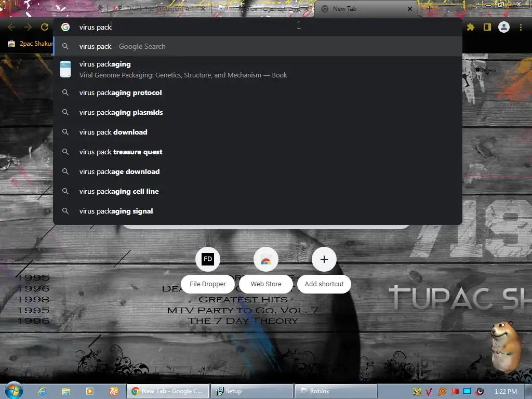Toggle the side panel icon
Screen dimensions: 532x399
[x=487, y=27]
